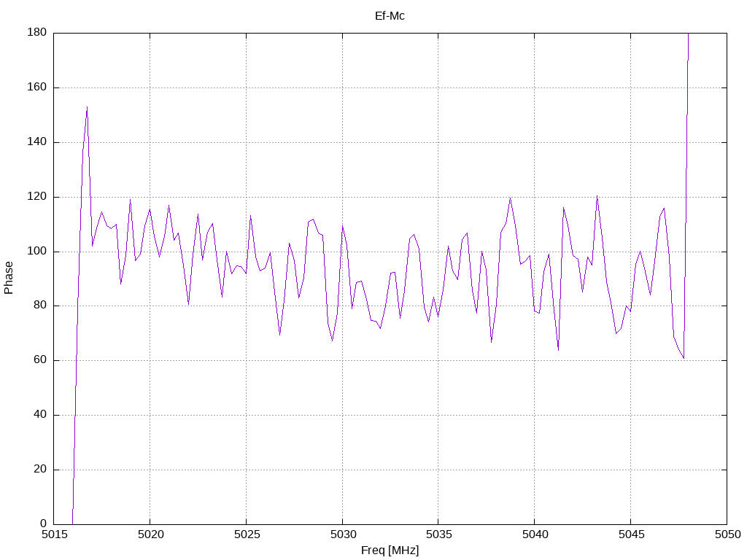The height and width of the screenshot is (560, 747).
Task: Select the y-axis tick label 180
Action: point(36,32)
